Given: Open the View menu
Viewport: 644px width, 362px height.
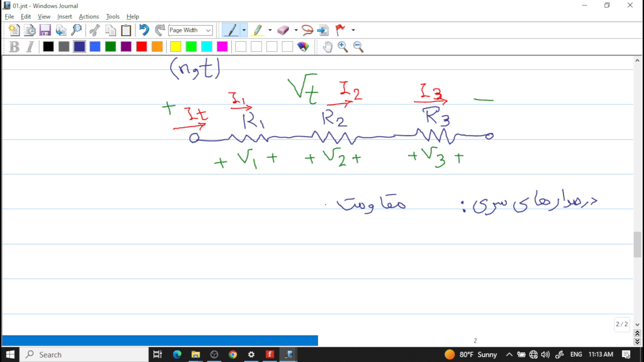Looking at the screenshot, I should tap(44, 16).
